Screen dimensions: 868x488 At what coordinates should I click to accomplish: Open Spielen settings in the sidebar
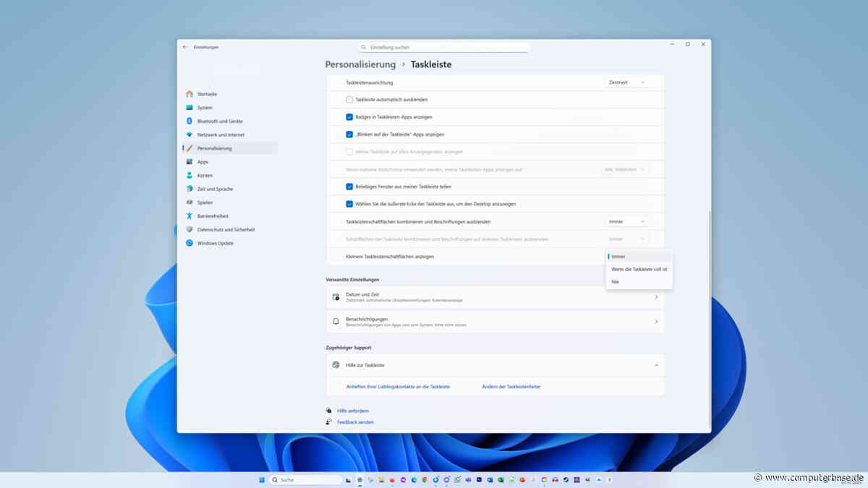pyautogui.click(x=229, y=202)
